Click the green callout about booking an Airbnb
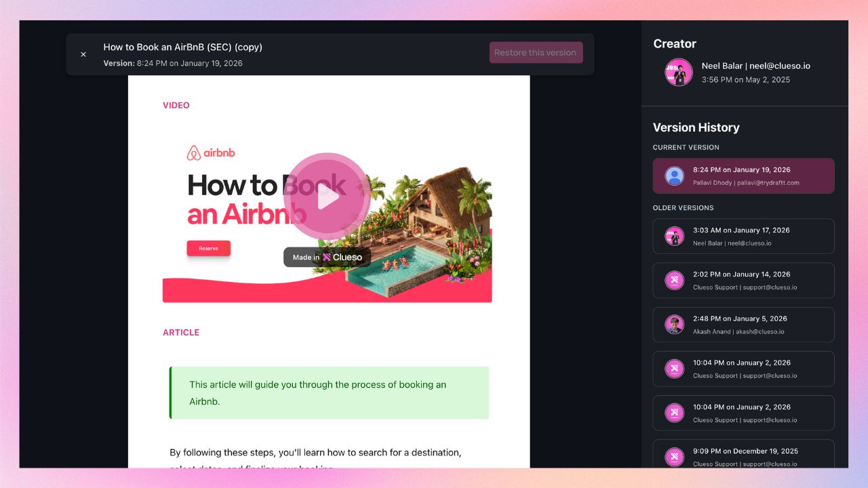Screen dimensions: 868x488 329,392
